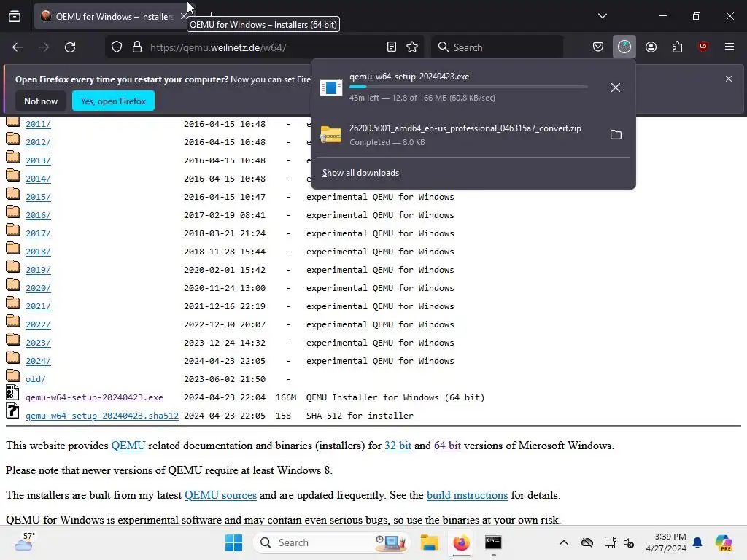
Task: Open the 2018/ directory link
Action: pos(38,252)
